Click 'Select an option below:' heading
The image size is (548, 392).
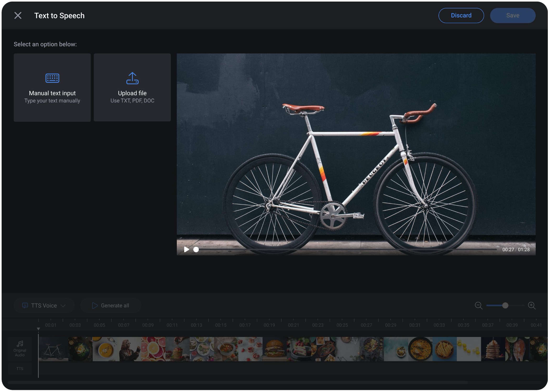pyautogui.click(x=45, y=44)
